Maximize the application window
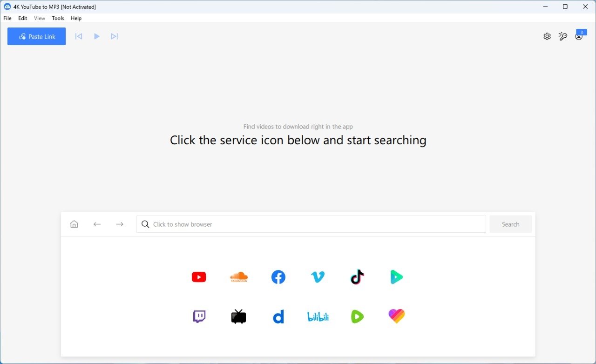The height and width of the screenshot is (364, 596). 565,7
